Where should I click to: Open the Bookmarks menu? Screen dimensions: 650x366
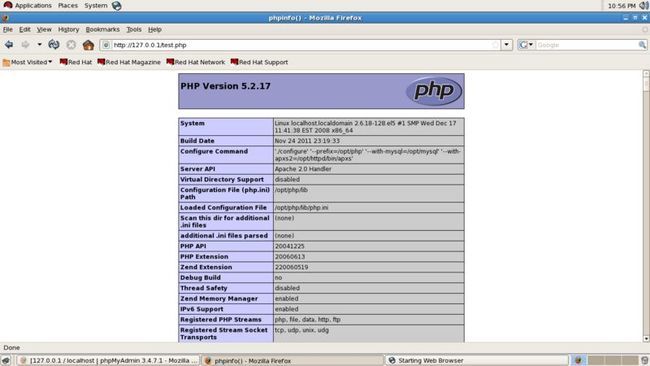pos(102,29)
